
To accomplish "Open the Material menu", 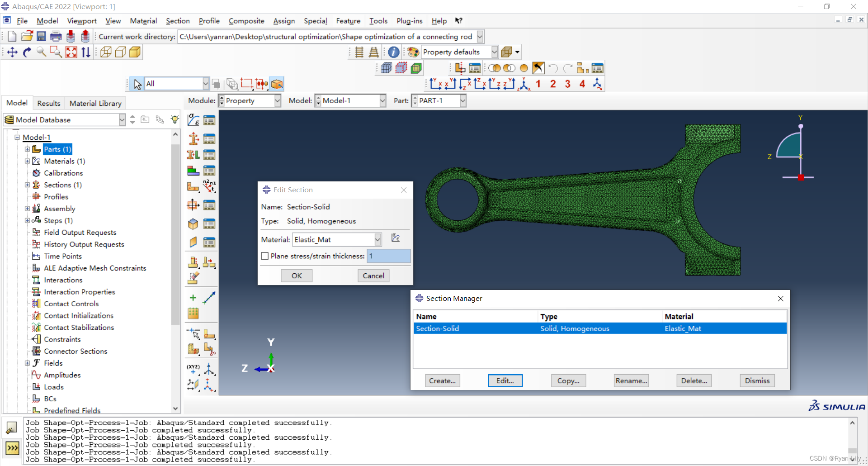I will [x=143, y=21].
